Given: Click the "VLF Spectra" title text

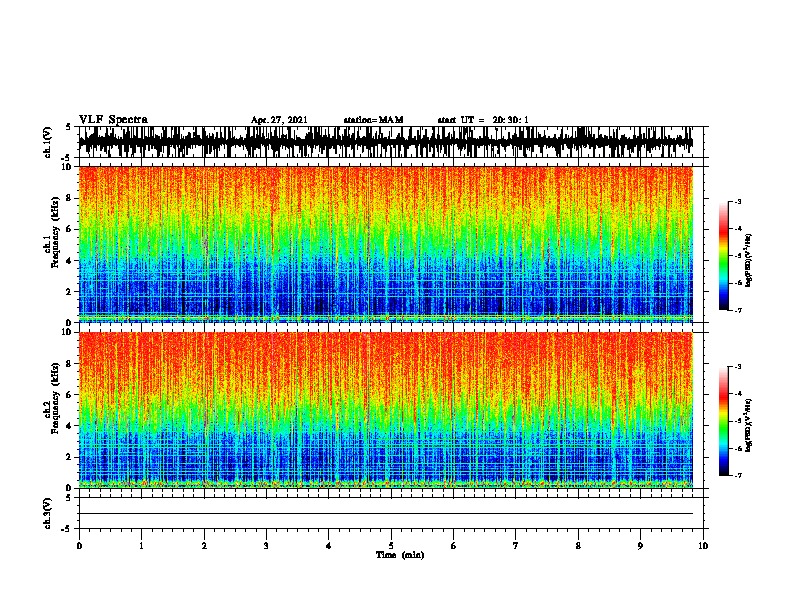Looking at the screenshot, I should 113,120.
